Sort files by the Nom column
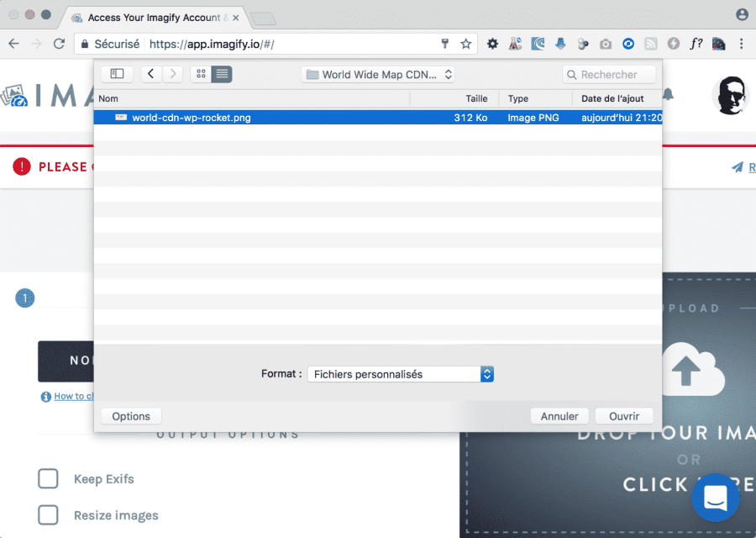 tap(252, 98)
